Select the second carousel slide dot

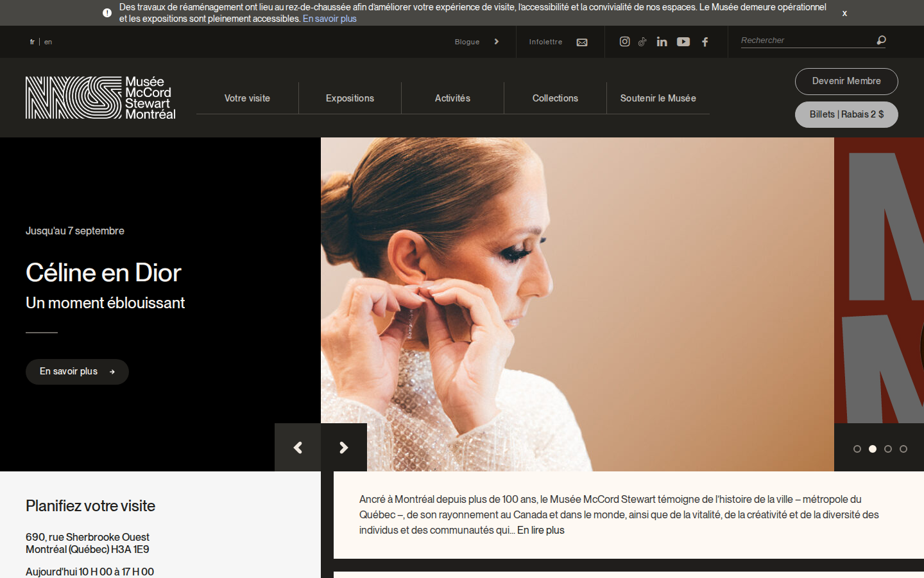(x=873, y=449)
